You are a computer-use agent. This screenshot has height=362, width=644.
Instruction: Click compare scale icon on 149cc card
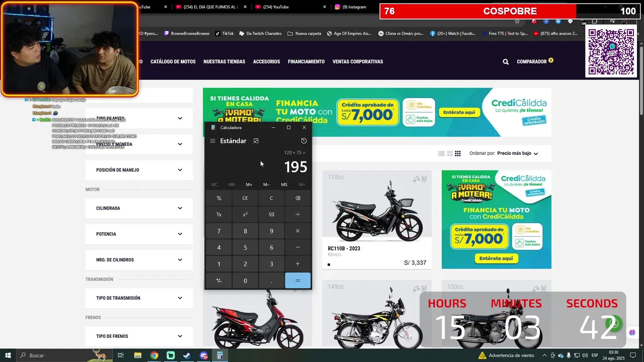pyautogui.click(x=416, y=289)
